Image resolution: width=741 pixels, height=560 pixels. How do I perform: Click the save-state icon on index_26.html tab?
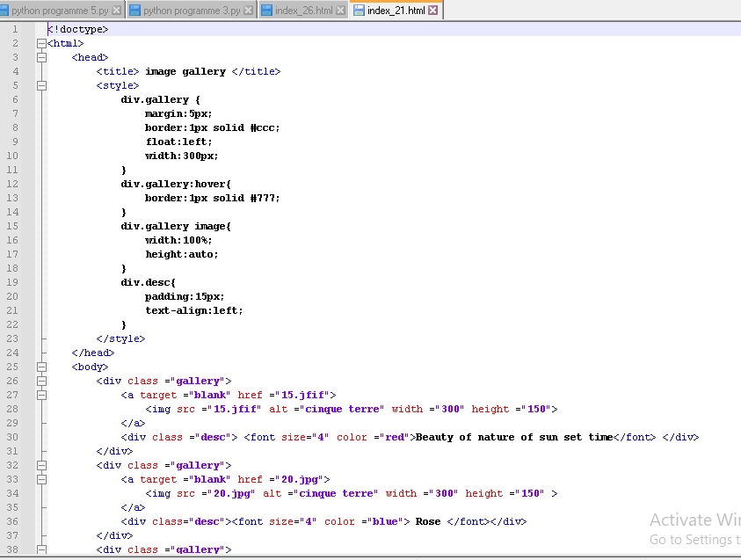(266, 11)
